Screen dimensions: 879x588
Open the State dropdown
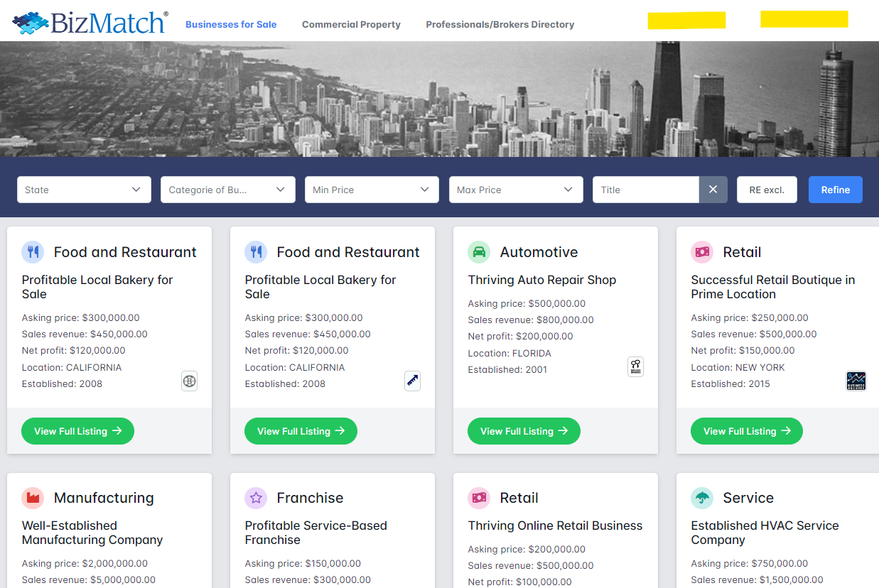[x=84, y=190]
